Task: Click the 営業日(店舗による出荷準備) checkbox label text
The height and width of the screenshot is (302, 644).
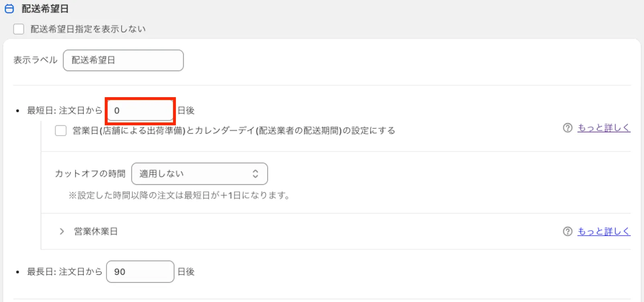Action: point(234,131)
